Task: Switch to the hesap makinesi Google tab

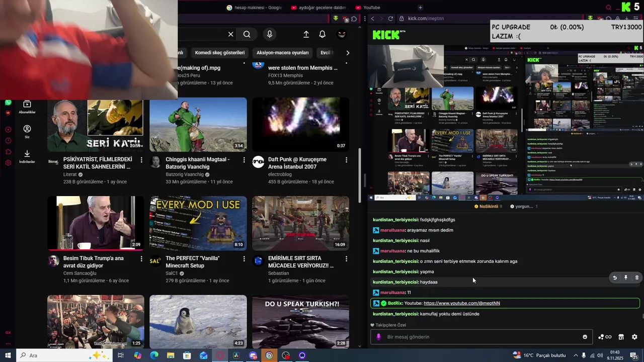Action: pos(254,8)
